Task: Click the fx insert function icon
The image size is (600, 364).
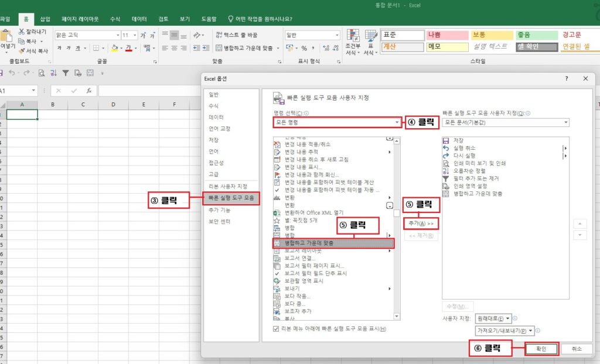Action: (x=89, y=91)
